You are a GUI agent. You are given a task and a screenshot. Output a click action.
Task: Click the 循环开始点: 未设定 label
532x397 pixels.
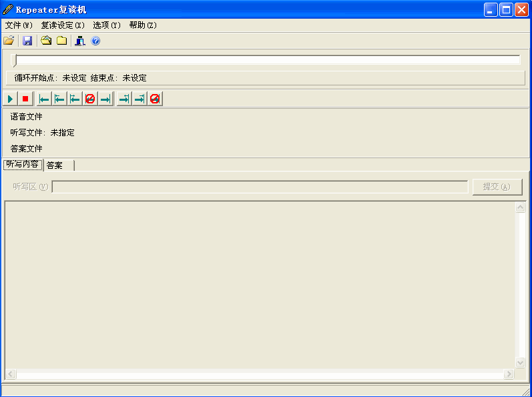[x=50, y=78]
